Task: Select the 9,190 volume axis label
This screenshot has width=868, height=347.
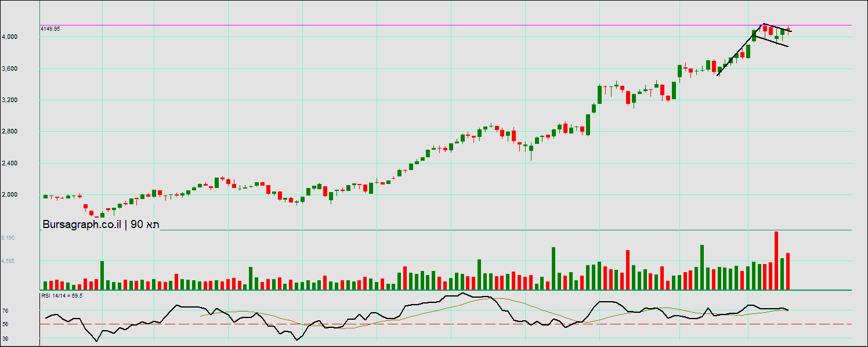Action: [8, 238]
